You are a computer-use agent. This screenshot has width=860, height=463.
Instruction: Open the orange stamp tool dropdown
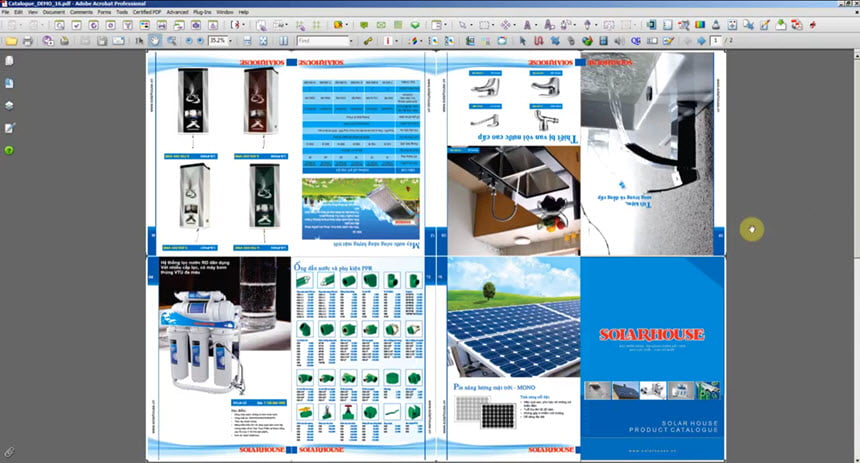click(x=347, y=25)
